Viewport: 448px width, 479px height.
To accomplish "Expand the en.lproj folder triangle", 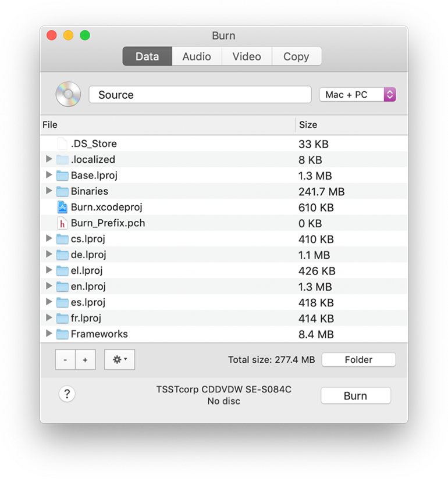I will [49, 286].
